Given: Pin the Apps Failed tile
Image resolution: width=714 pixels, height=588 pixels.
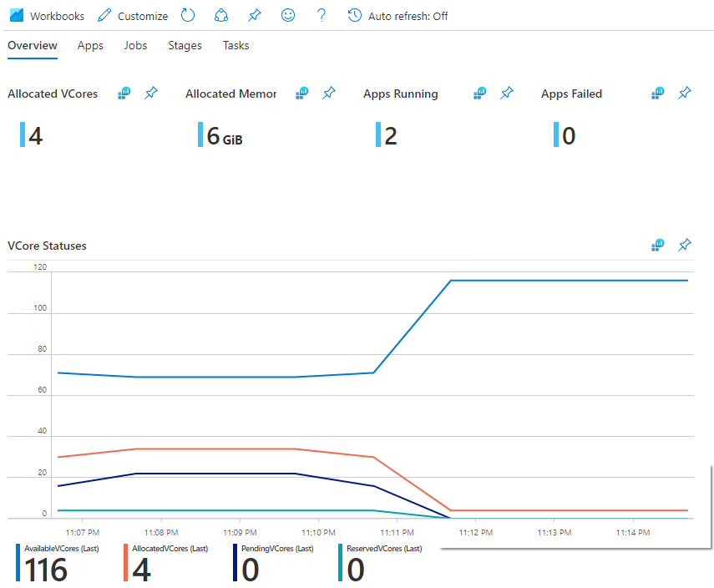Looking at the screenshot, I should click(685, 94).
